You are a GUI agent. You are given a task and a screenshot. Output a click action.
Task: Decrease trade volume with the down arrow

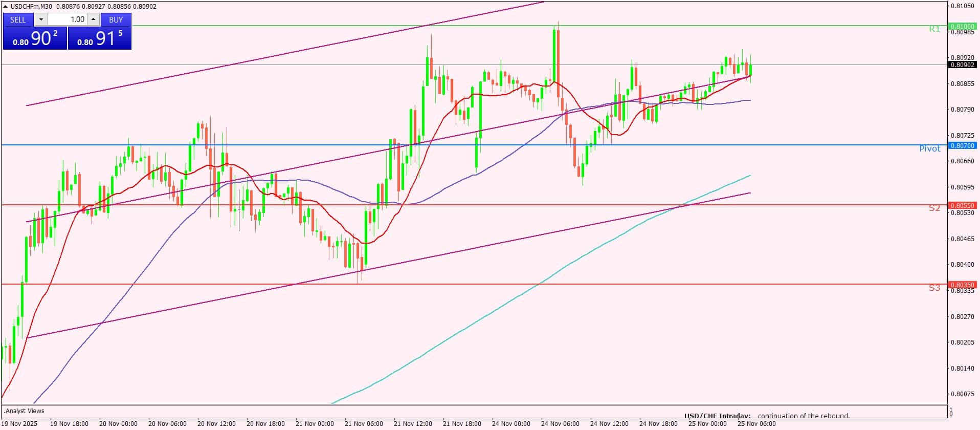(41, 19)
